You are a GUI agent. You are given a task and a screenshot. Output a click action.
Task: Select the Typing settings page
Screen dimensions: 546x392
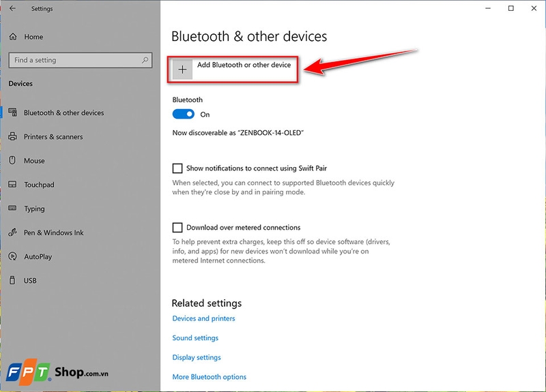coord(34,209)
